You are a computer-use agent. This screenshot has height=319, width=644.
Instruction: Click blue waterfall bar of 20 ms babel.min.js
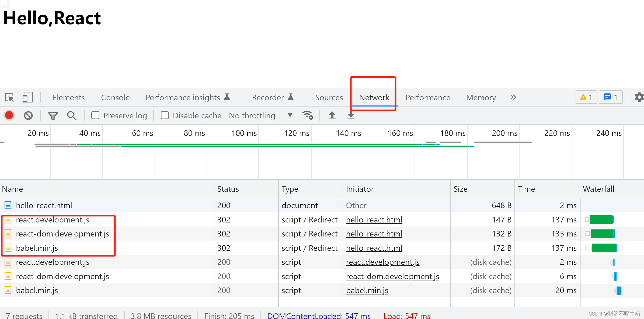click(619, 291)
